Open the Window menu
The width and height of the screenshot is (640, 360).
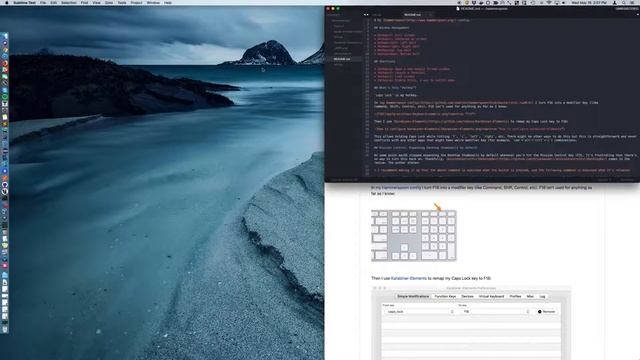(153, 2)
